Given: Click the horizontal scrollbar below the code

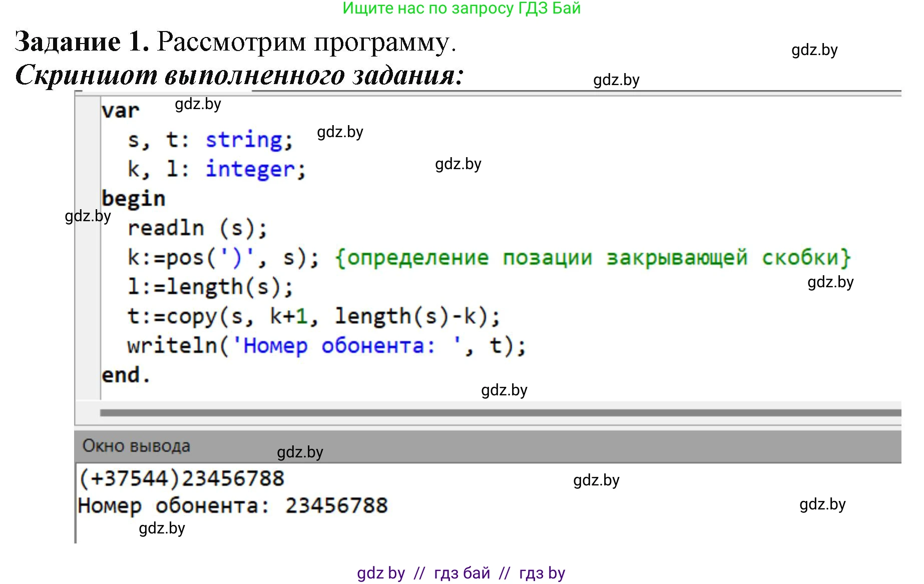Looking at the screenshot, I should click(450, 412).
